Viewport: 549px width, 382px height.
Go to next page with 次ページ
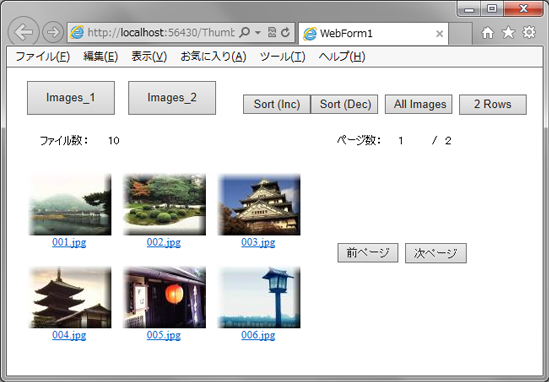tap(436, 253)
